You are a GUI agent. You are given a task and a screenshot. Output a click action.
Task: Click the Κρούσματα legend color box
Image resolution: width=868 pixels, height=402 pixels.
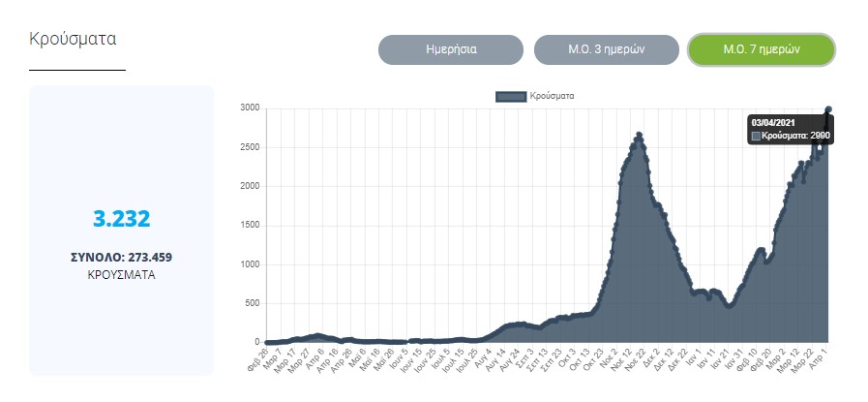pyautogui.click(x=511, y=96)
